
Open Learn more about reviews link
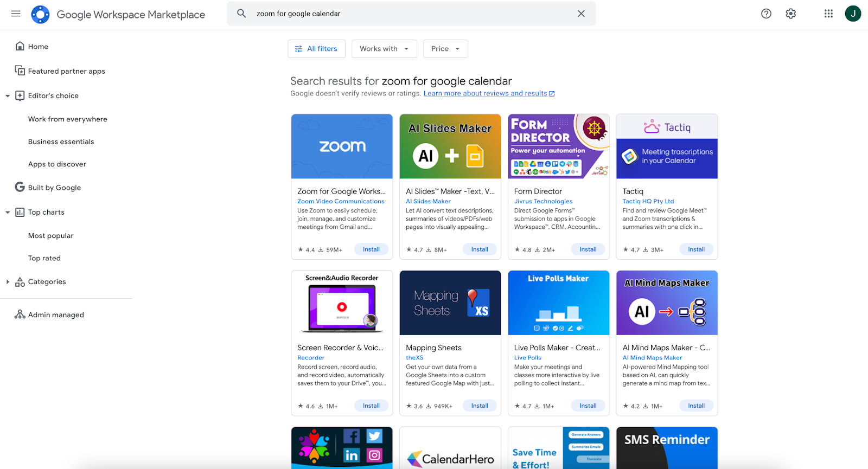pyautogui.click(x=489, y=93)
